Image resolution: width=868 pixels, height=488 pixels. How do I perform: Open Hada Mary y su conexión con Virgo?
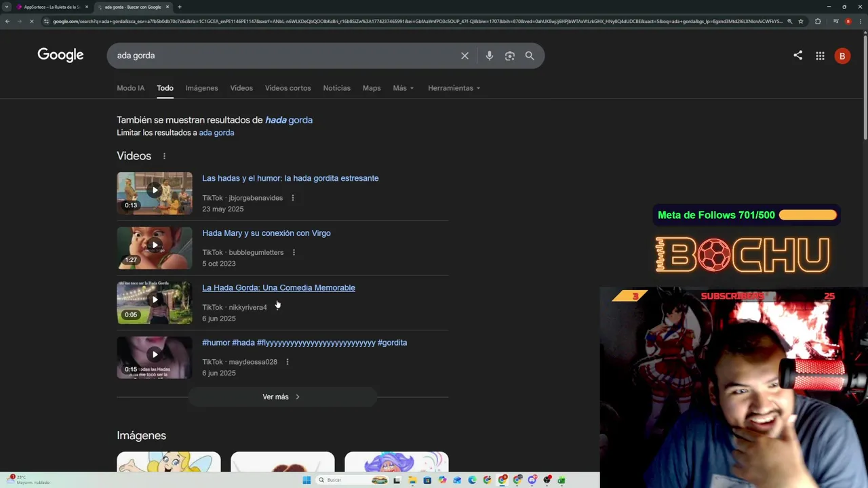click(x=267, y=233)
